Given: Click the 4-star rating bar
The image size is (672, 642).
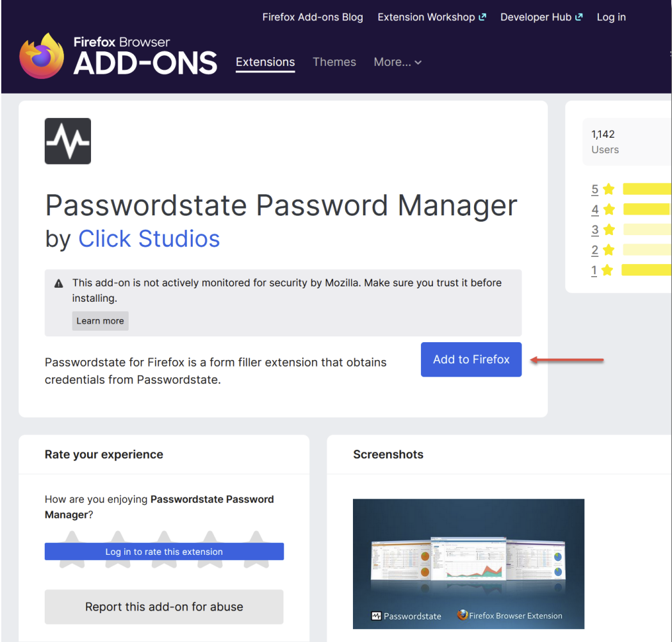Looking at the screenshot, I should point(647,209).
